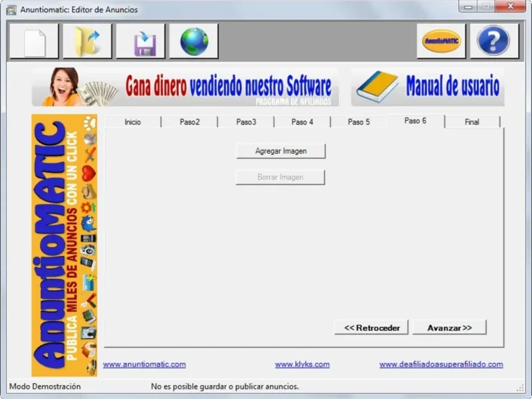Switch to the Inicio tab
This screenshot has height=399, width=532.
132,122
